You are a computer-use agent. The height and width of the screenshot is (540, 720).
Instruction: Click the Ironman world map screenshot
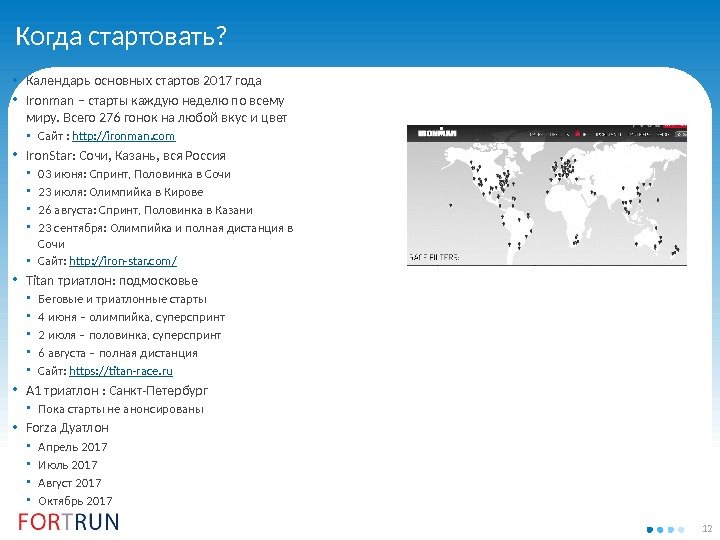546,195
